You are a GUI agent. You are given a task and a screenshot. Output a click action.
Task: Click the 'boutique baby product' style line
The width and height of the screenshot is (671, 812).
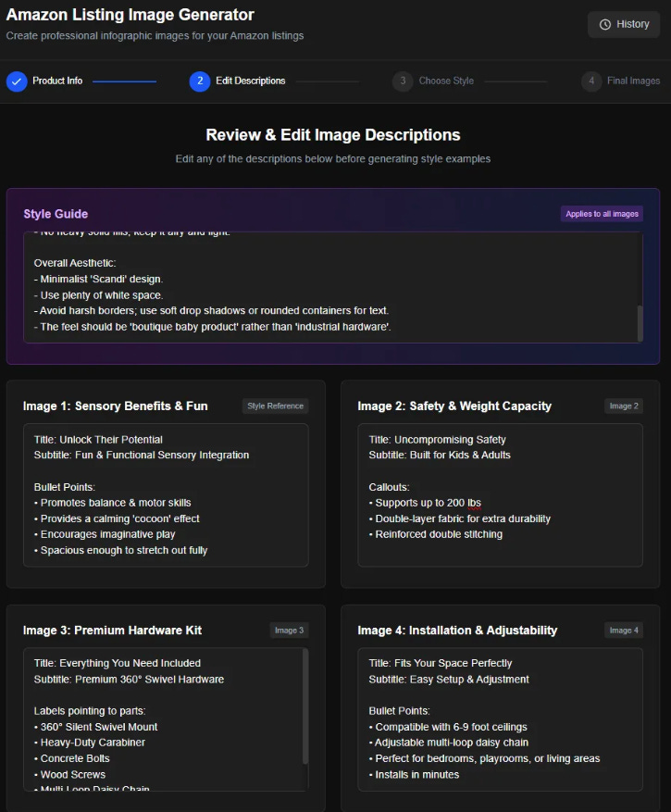pyautogui.click(x=212, y=327)
